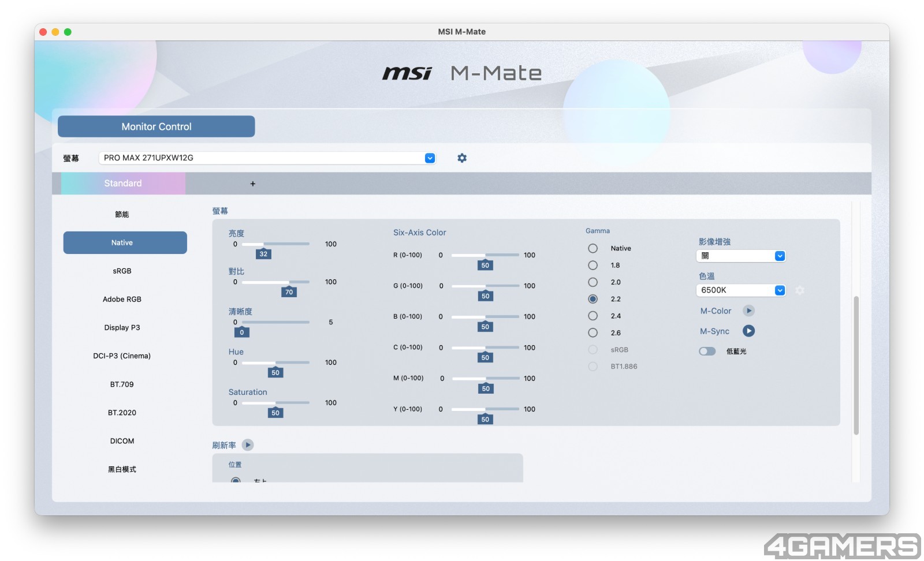Select Gamma 2.4 radio button
Screen dimensions: 924x561
pos(593,316)
